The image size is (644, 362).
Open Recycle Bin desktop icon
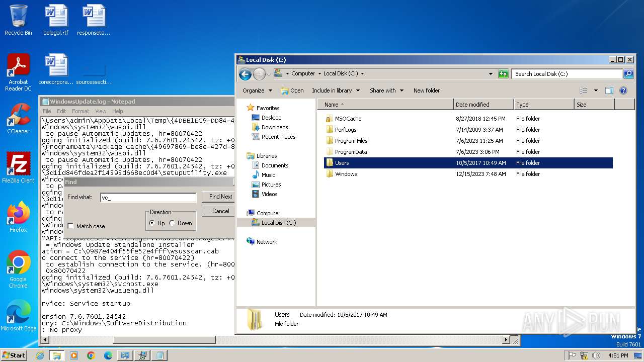coord(18,20)
